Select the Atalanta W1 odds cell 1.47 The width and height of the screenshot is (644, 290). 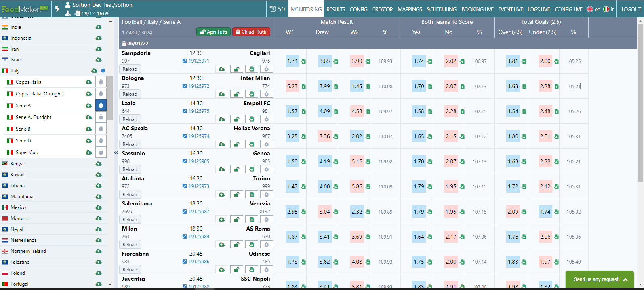coord(293,186)
